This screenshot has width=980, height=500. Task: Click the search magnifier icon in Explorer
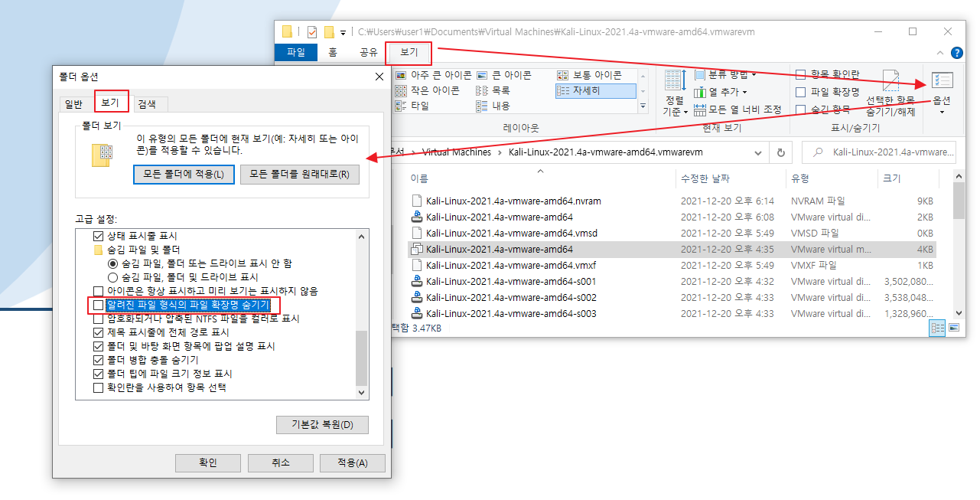[818, 152]
